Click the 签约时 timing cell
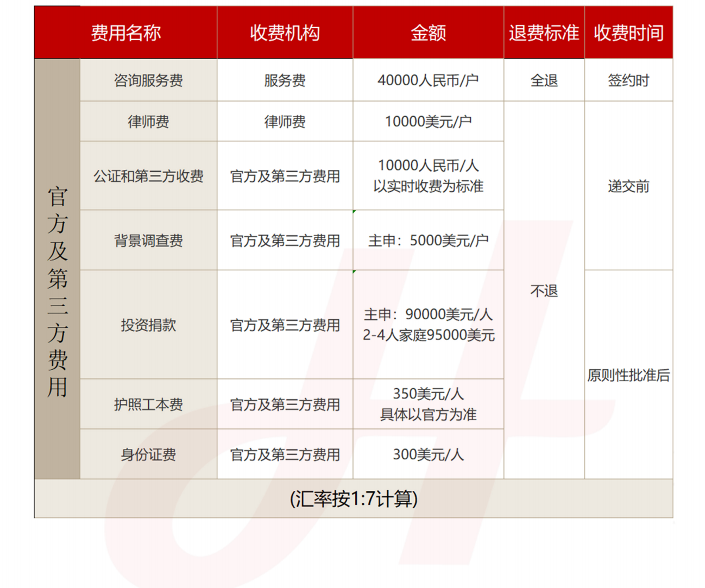Screen dimensions: 705x588 pyautogui.click(x=630, y=80)
